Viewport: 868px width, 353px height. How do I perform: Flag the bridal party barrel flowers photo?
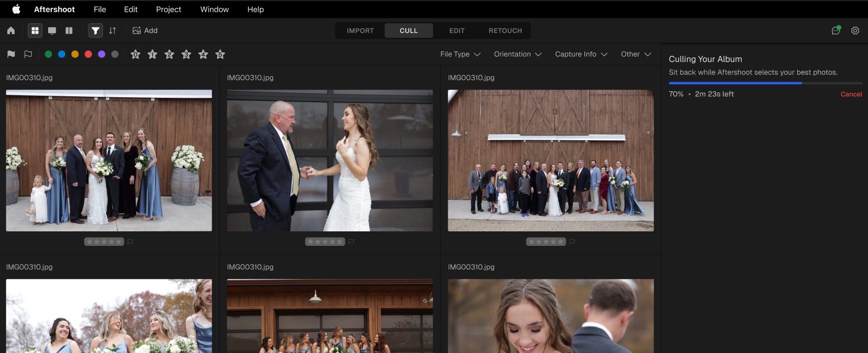(130, 242)
